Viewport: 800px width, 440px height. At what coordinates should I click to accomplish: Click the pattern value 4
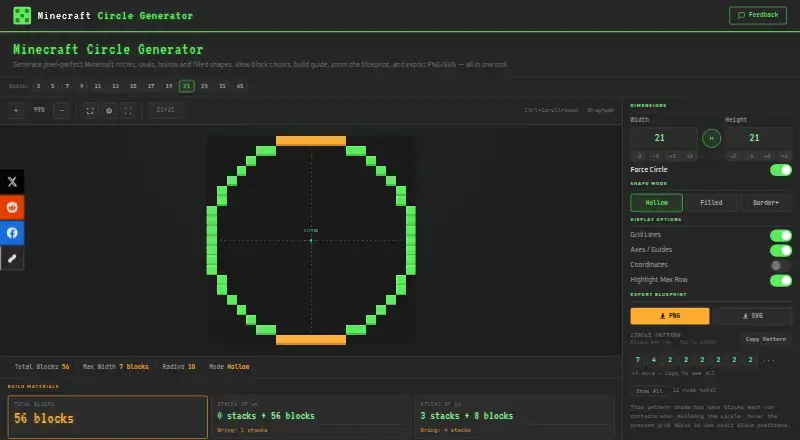[654, 360]
